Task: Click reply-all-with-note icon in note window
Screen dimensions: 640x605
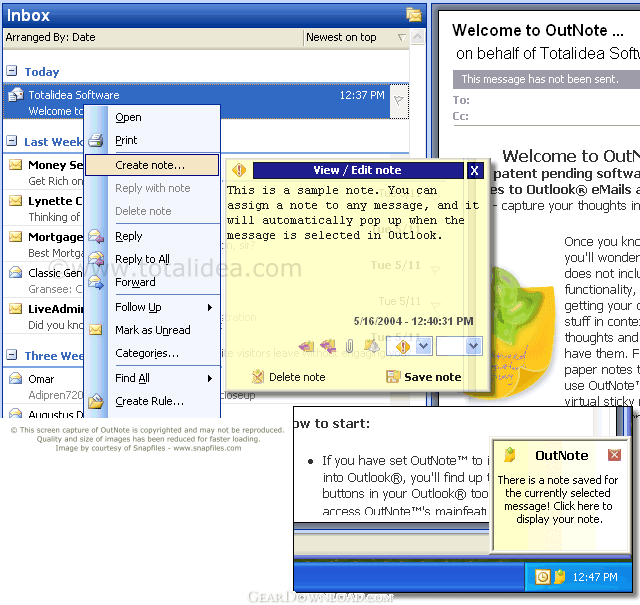Action: coord(328,346)
